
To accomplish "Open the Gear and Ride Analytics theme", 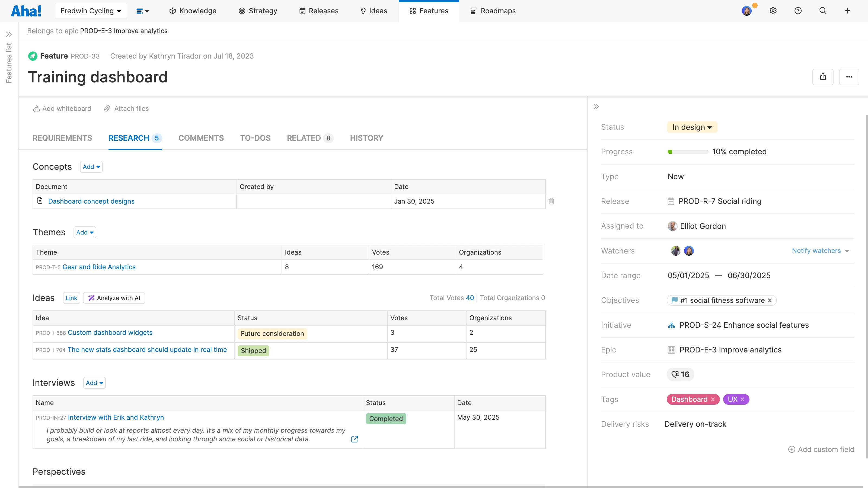I will tap(99, 267).
